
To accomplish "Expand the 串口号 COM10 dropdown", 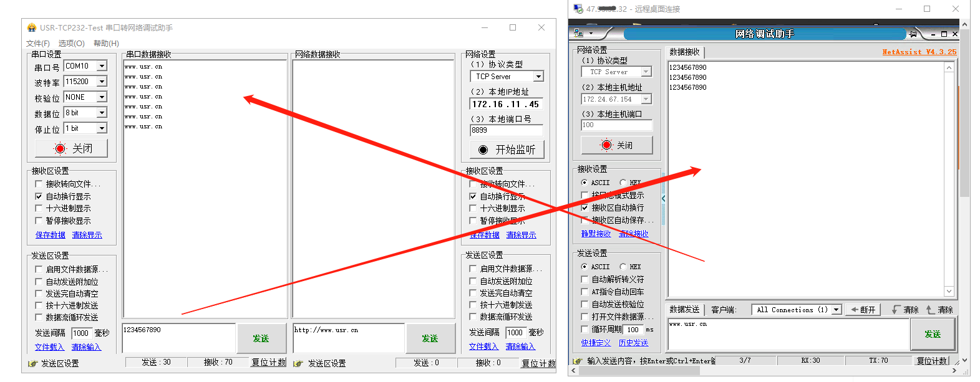I will [x=102, y=66].
